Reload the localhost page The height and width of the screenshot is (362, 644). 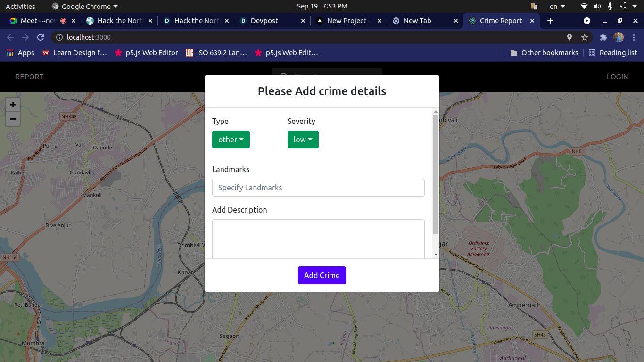pyautogui.click(x=41, y=37)
